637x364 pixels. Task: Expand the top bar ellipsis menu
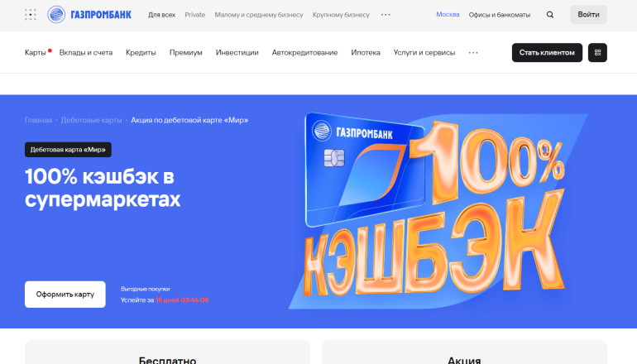point(386,15)
